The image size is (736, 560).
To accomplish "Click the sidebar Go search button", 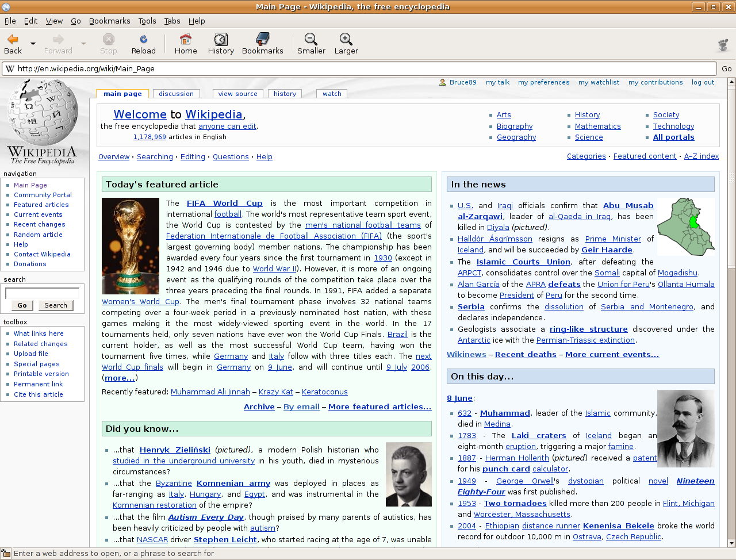I will pos(22,305).
